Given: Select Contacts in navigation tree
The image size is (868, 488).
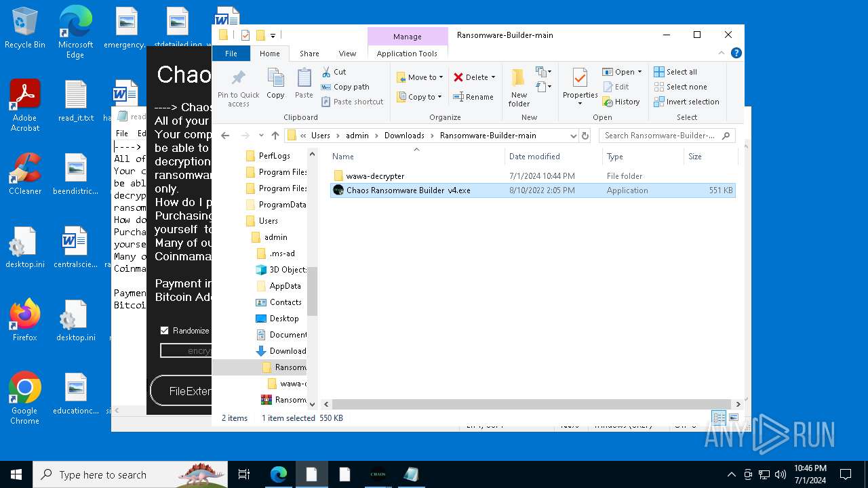Looking at the screenshot, I should 285,302.
